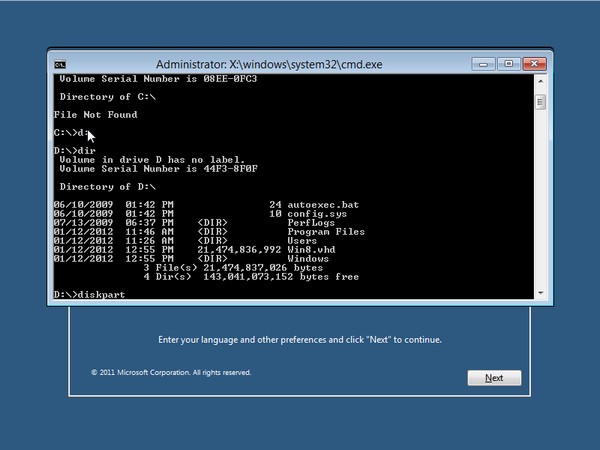Click the scrollbar up arrow
600x450 pixels.
(540, 82)
